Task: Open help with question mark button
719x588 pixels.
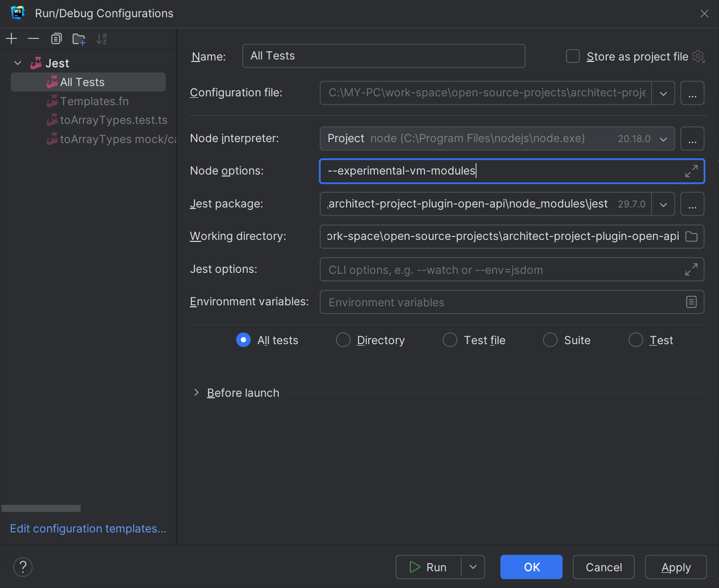Action: (x=23, y=567)
